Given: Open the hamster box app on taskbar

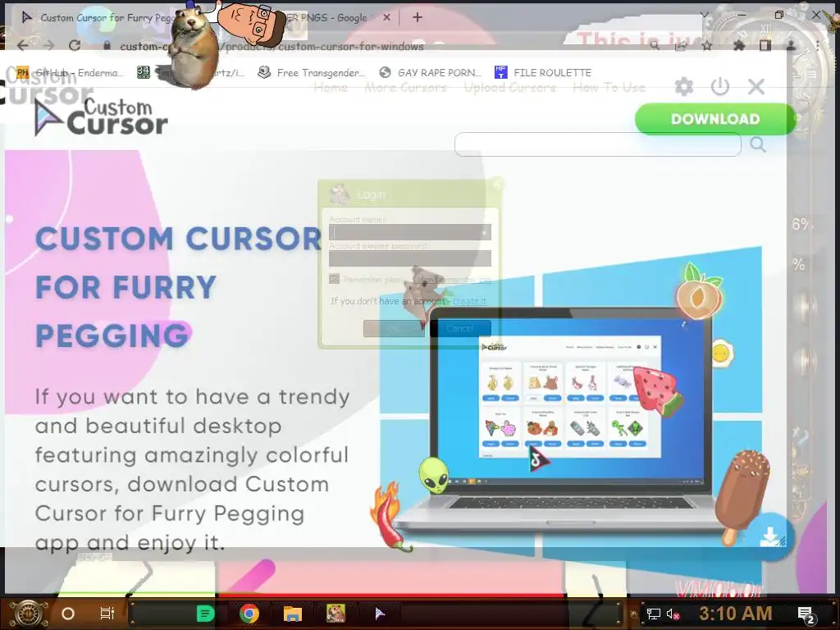Looking at the screenshot, I should (336, 614).
